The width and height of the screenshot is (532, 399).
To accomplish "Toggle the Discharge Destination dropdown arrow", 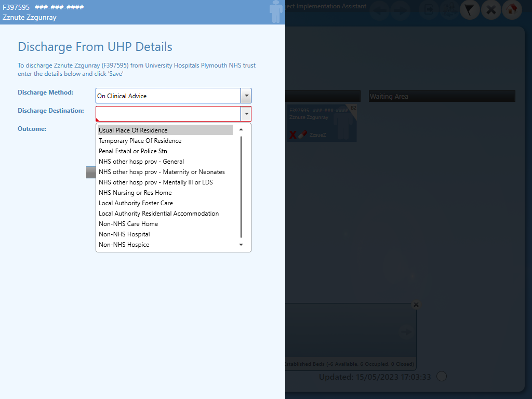I will pyautogui.click(x=246, y=114).
